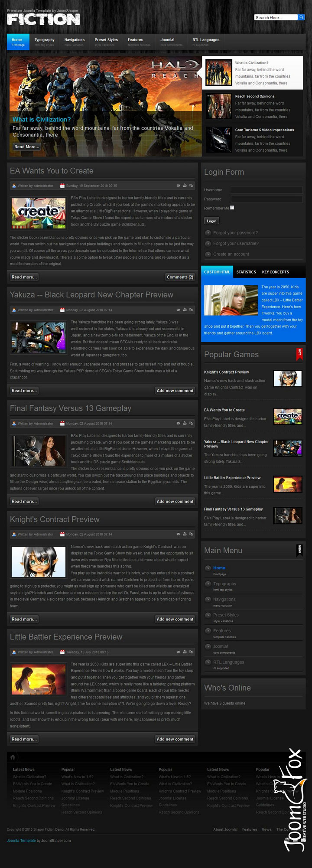The width and height of the screenshot is (312, 868).
Task: Click the home icon in footer bar
Action: pyautogui.click(x=13, y=757)
